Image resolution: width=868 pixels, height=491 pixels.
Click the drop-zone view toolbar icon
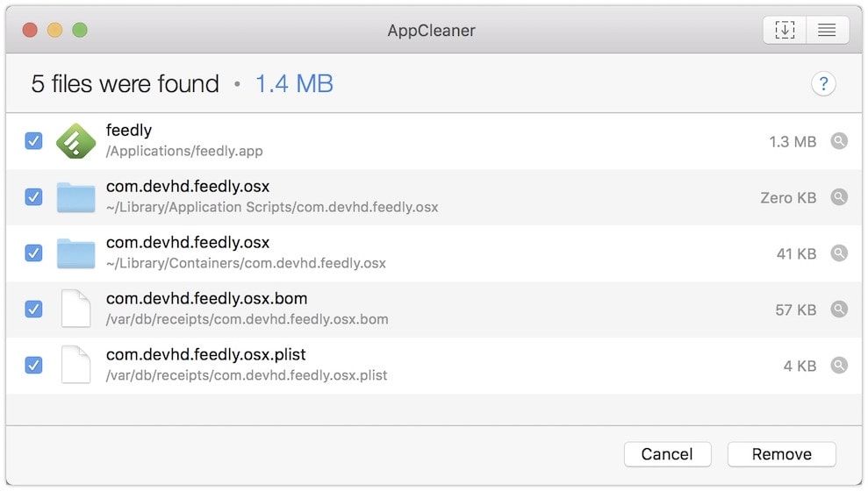pyautogui.click(x=784, y=30)
